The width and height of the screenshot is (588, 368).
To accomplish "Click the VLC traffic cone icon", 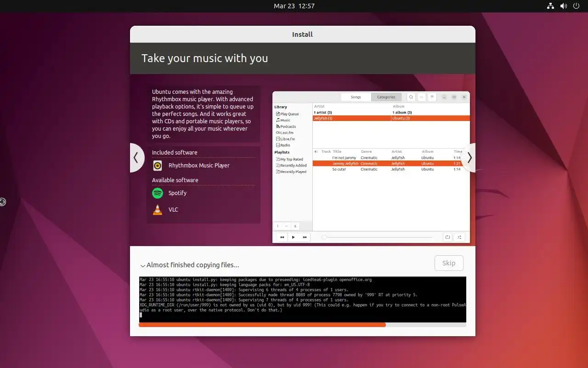I will click(158, 210).
